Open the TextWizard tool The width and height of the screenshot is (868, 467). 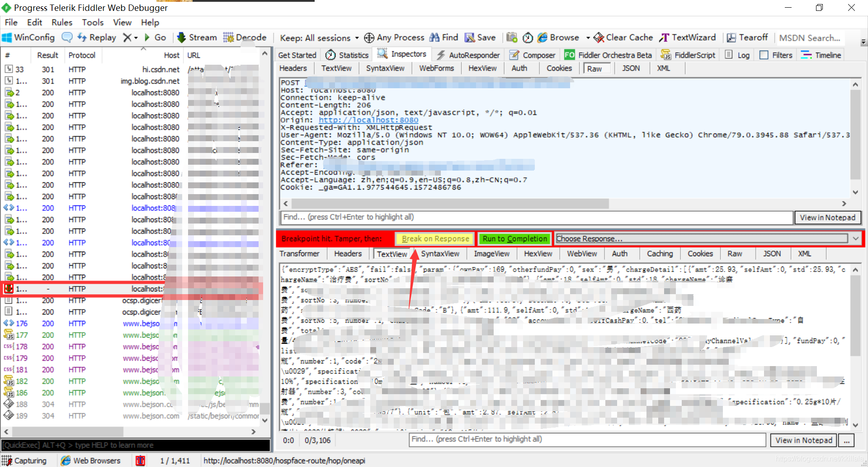pos(688,38)
